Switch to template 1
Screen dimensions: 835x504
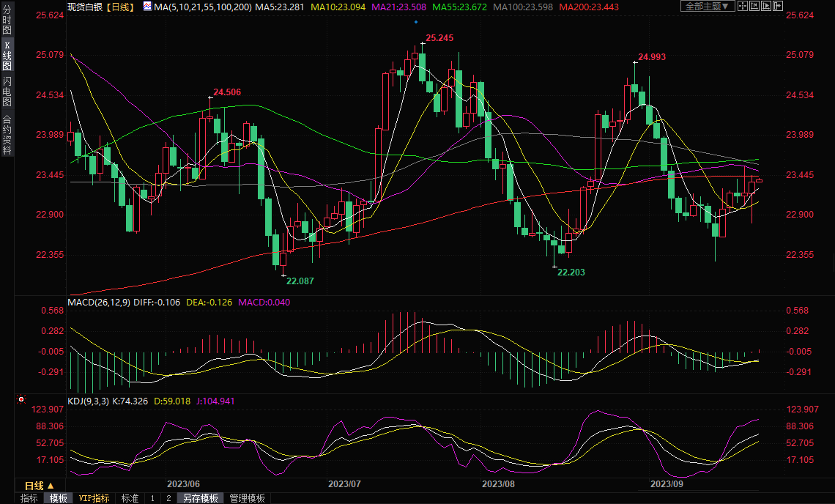pyautogui.click(x=152, y=498)
